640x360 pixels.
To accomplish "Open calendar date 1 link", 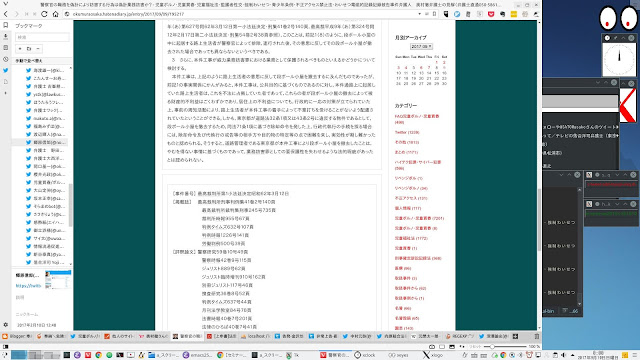I will tap(436, 62).
